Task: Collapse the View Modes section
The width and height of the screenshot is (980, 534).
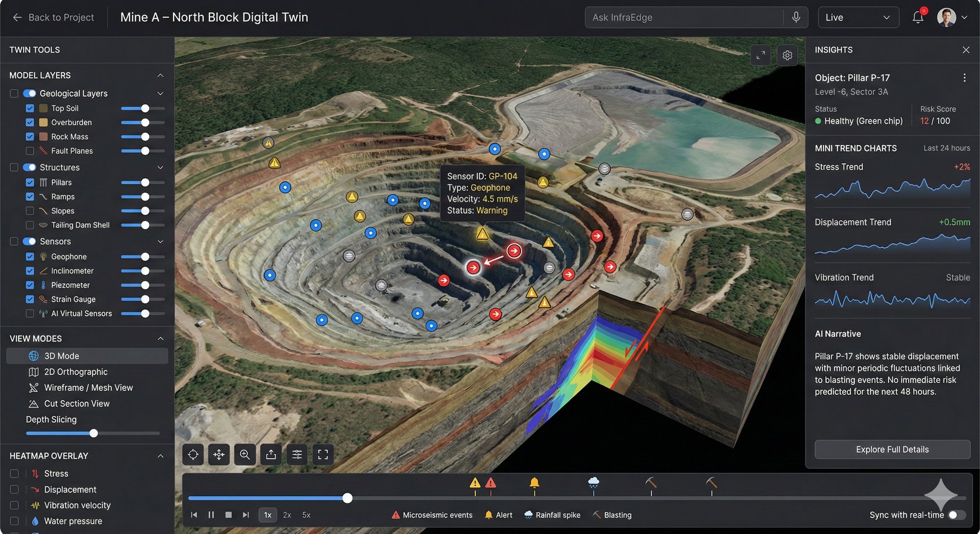Action: (x=160, y=339)
